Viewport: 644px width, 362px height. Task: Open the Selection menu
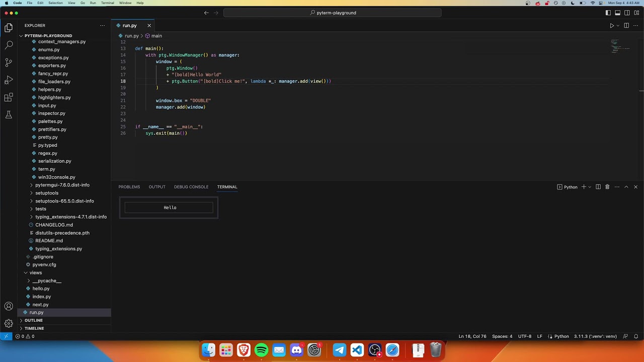click(x=55, y=3)
